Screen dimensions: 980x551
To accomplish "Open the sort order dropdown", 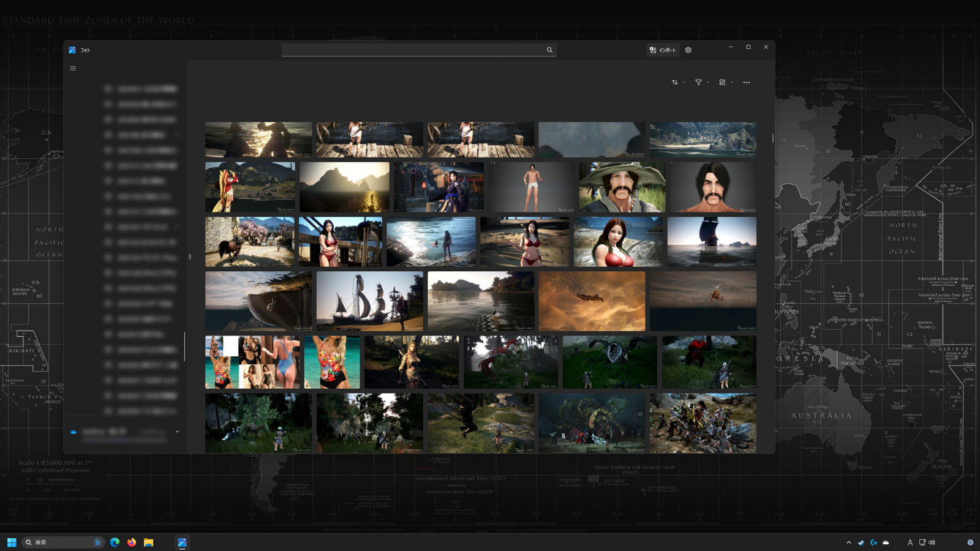I will point(677,83).
